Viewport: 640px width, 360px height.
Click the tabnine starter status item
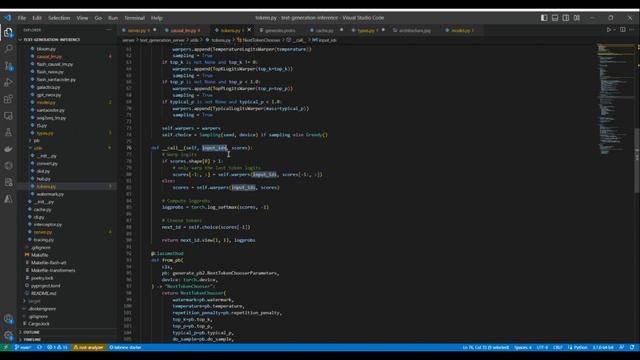click(x=125, y=347)
